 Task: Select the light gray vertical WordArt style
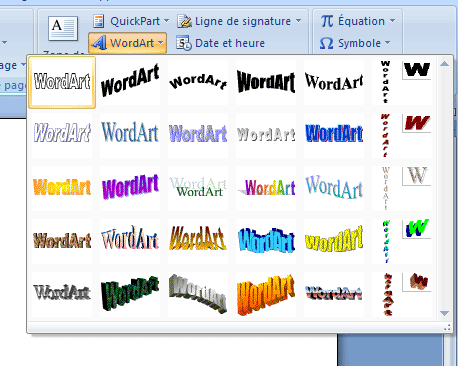pos(402,188)
